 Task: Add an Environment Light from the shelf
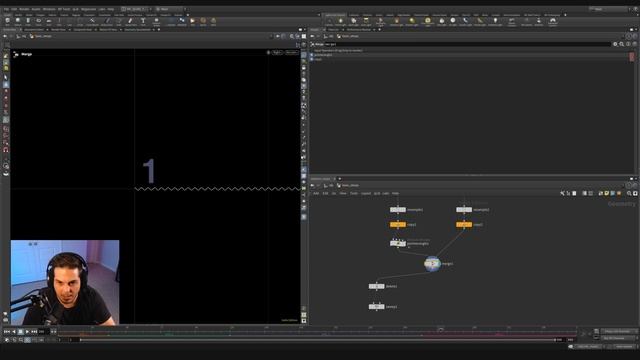(x=427, y=22)
